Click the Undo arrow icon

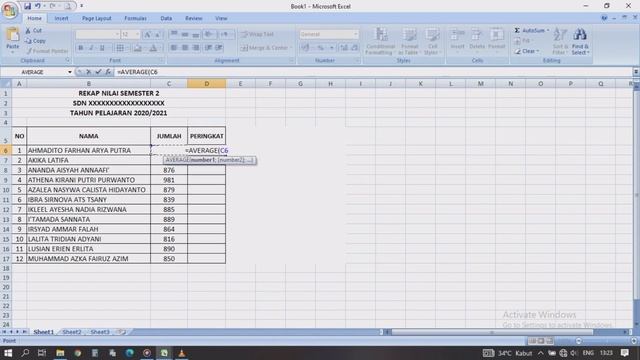click(x=38, y=6)
